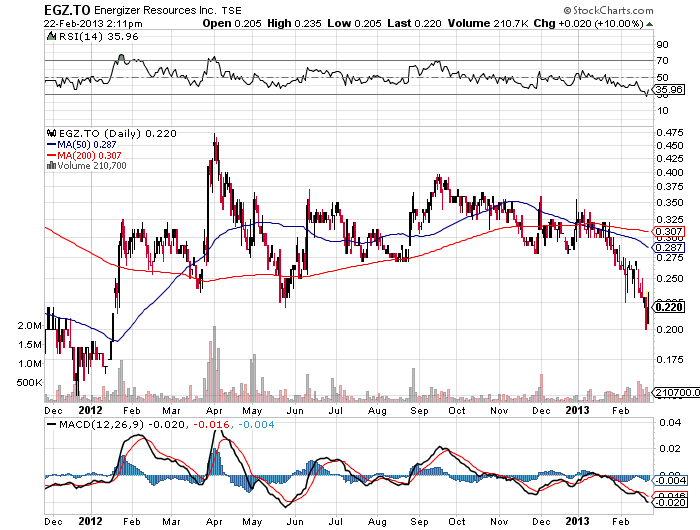The height and width of the screenshot is (530, 700).
Task: Click the volume bars icon in legend
Action: pos(51,166)
